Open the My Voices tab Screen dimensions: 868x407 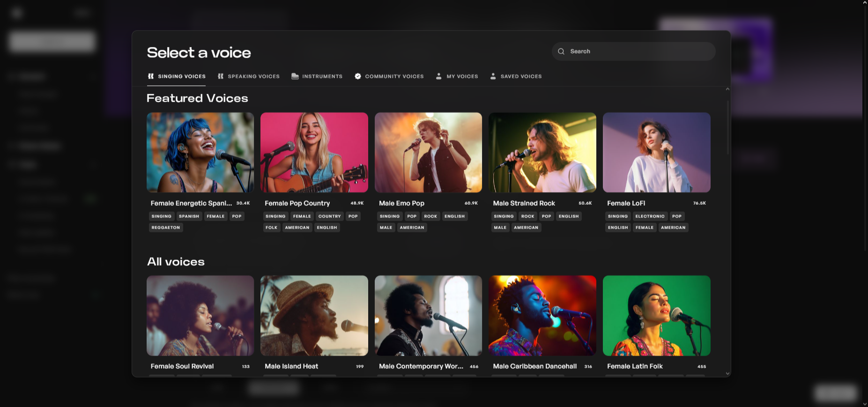click(x=457, y=76)
